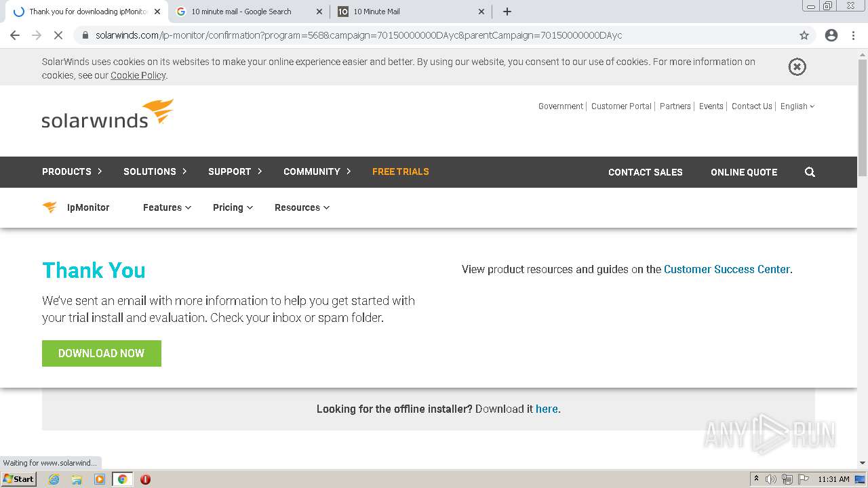Click the SolarWinds logo
This screenshot has width=868, height=488.
click(x=108, y=114)
